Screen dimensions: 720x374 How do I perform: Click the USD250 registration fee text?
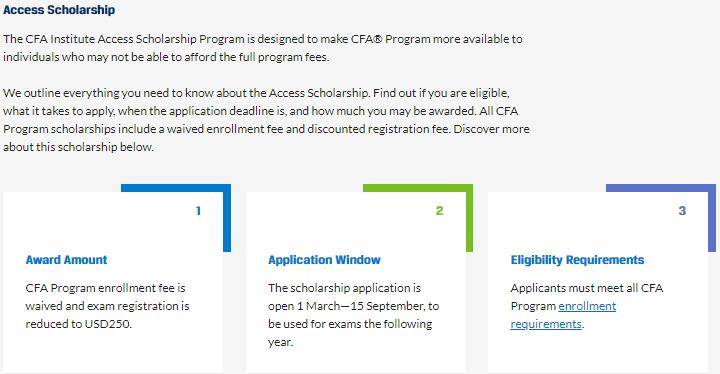click(x=108, y=324)
